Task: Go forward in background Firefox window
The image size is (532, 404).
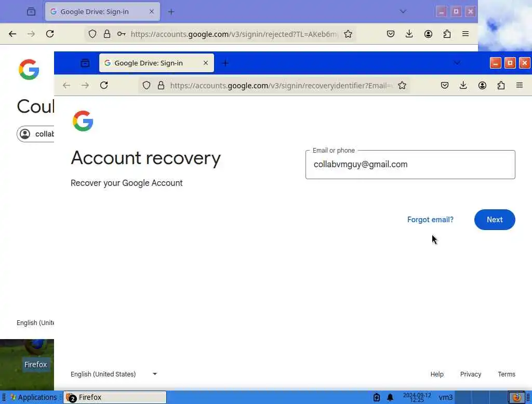Action: pos(31,34)
